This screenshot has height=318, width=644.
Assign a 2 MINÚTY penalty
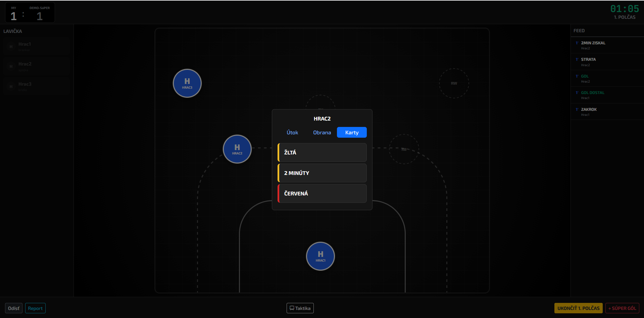[x=322, y=173]
